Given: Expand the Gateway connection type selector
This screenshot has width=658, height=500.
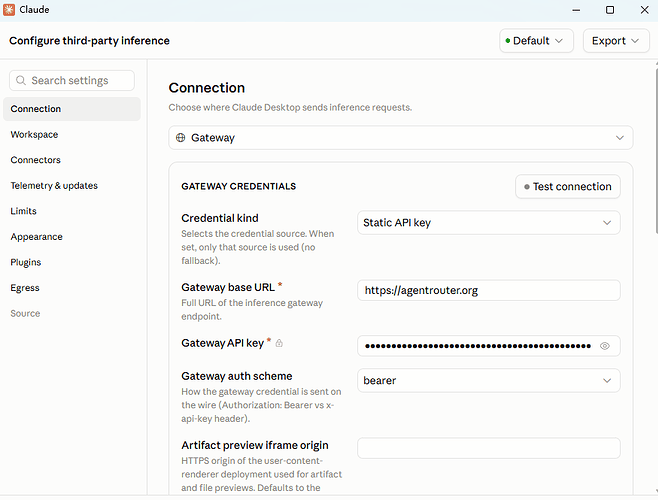Looking at the screenshot, I should coord(401,138).
